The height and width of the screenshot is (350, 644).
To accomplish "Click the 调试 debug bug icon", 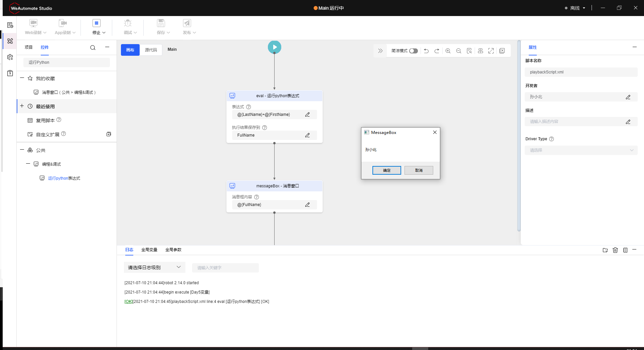I will click(128, 23).
